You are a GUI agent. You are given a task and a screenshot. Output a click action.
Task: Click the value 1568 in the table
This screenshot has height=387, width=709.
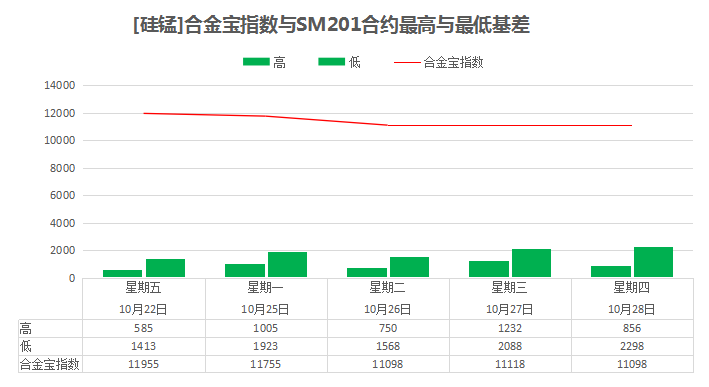tap(388, 346)
